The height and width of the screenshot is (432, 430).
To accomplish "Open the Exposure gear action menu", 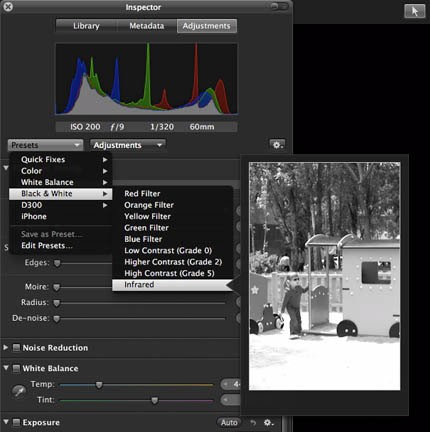I will (269, 423).
